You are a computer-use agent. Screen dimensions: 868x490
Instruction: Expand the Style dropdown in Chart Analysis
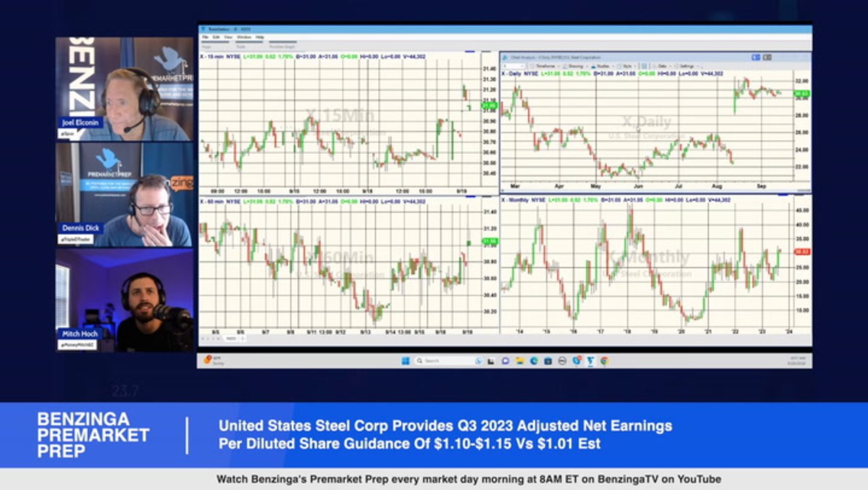[x=627, y=66]
